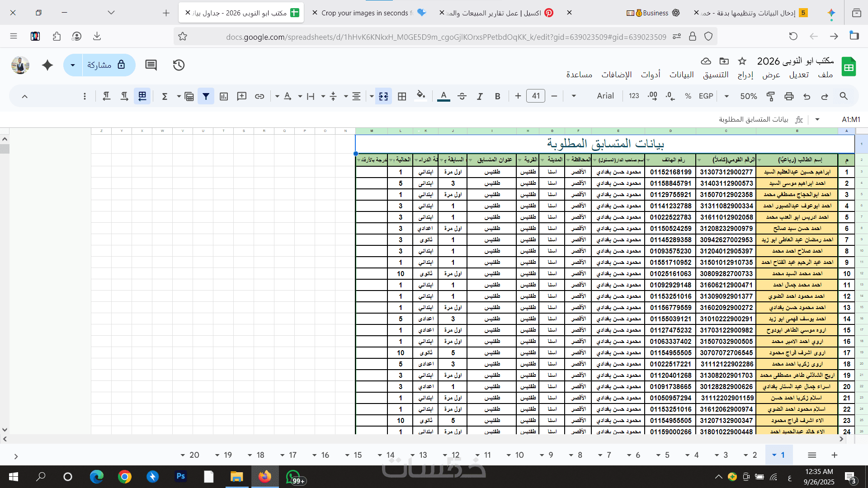Viewport: 868px width, 488px height.
Task: Open the fill color picker
Action: 421,96
